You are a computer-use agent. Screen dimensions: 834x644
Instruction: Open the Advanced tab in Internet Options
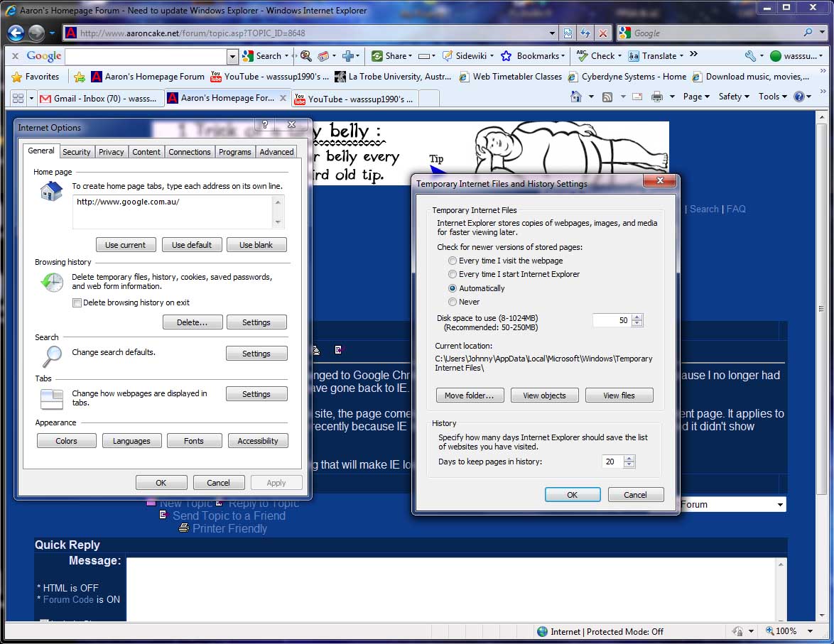click(276, 152)
